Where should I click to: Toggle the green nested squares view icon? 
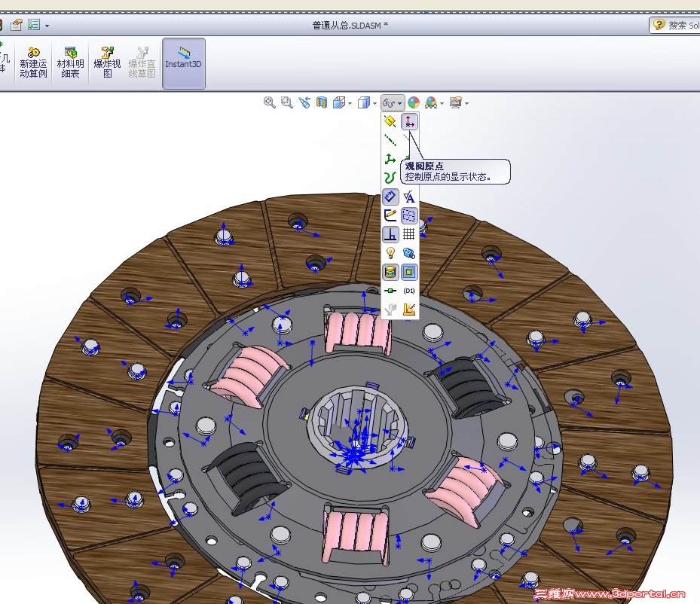pyautogui.click(x=409, y=272)
